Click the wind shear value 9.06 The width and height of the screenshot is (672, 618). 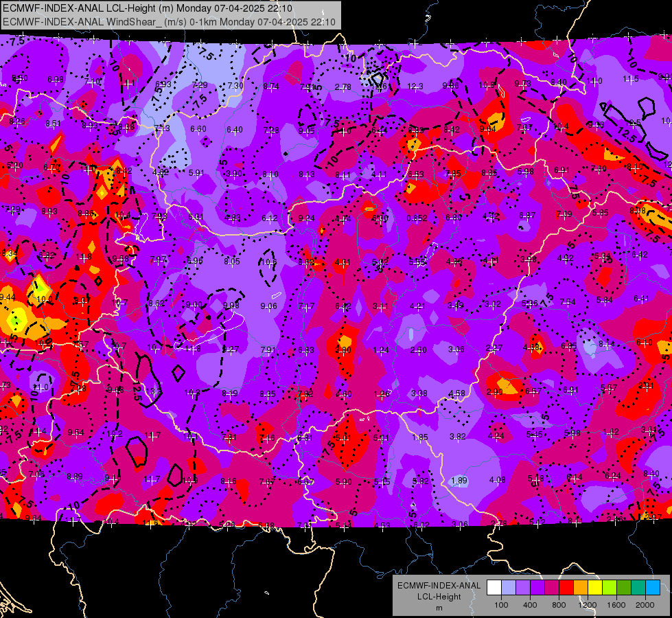click(268, 306)
